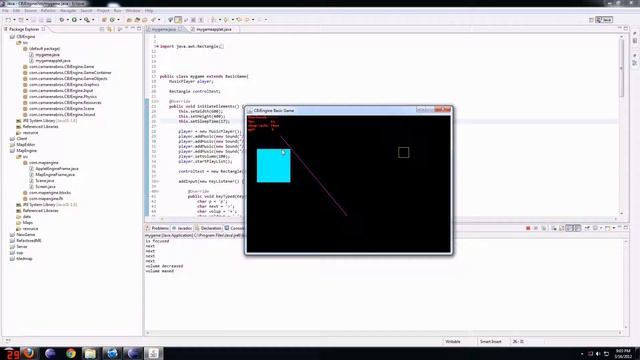Select the Client project node
Viewport: 640px width, 360px height.
click(22, 139)
